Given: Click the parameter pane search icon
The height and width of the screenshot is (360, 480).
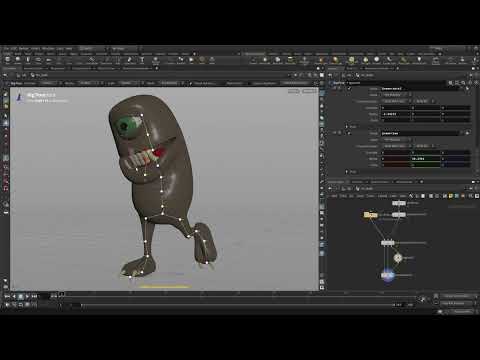Looking at the screenshot, I should (x=463, y=83).
